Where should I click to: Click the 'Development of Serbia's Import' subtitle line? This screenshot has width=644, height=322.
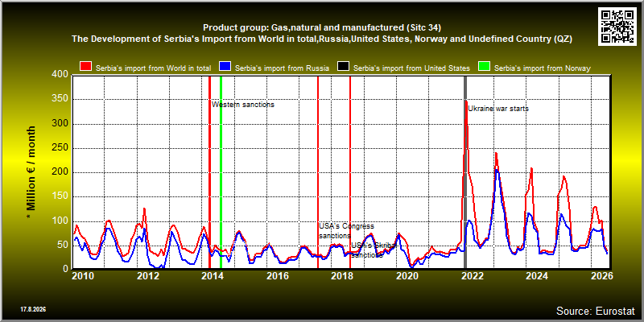322,39
